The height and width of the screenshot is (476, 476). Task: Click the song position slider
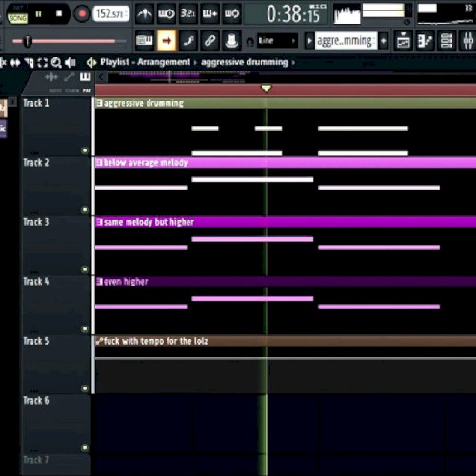tap(69, 41)
